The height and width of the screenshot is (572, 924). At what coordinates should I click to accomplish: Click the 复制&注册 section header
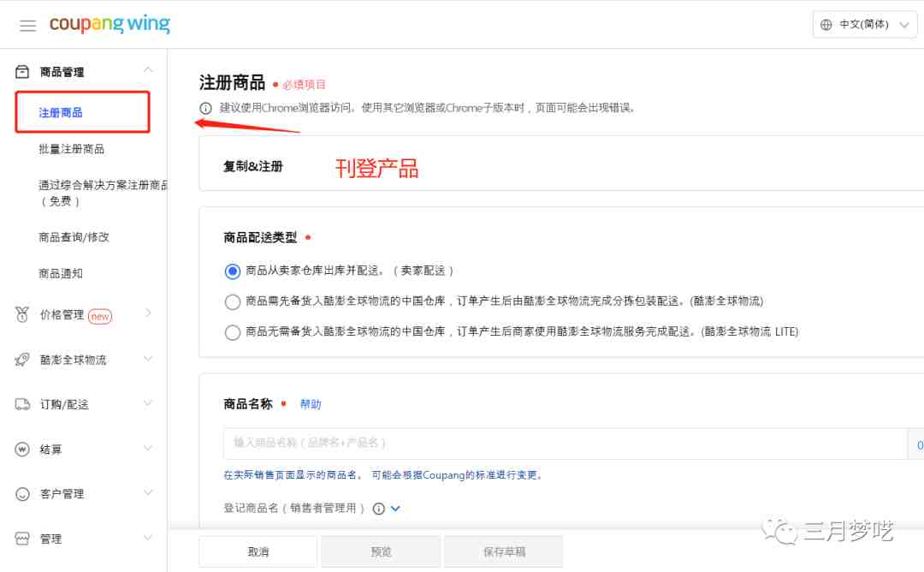252,167
